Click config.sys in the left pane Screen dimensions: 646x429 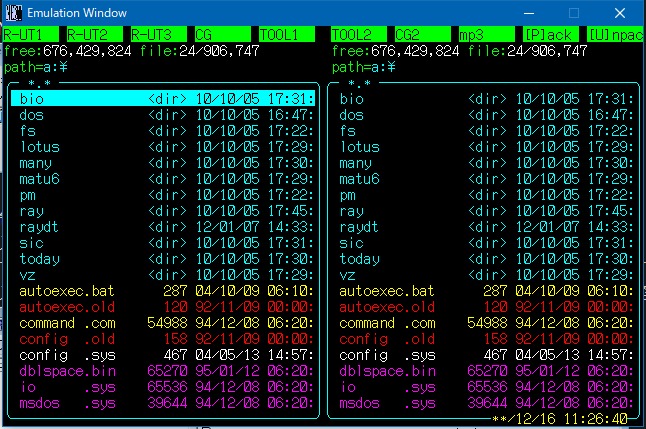point(60,355)
